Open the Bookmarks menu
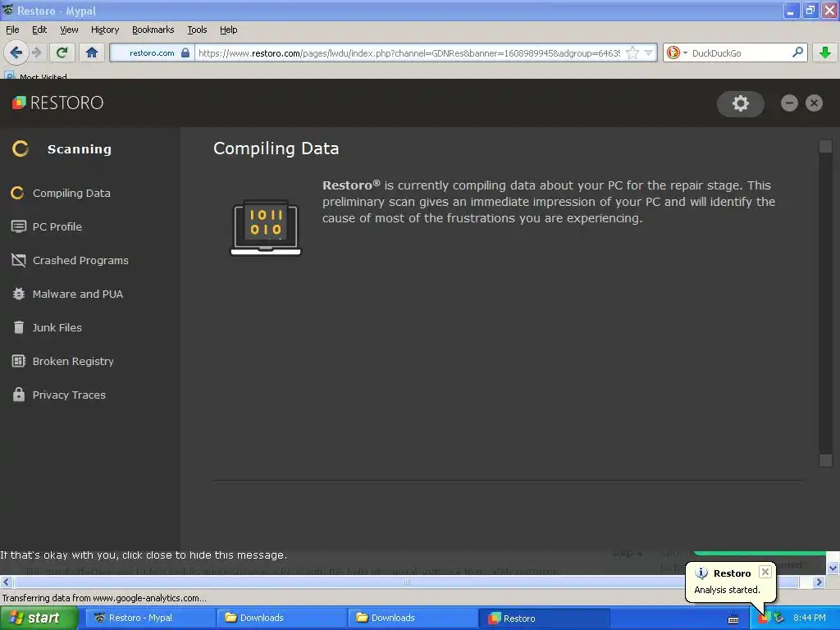This screenshot has width=840, height=630. [x=153, y=30]
